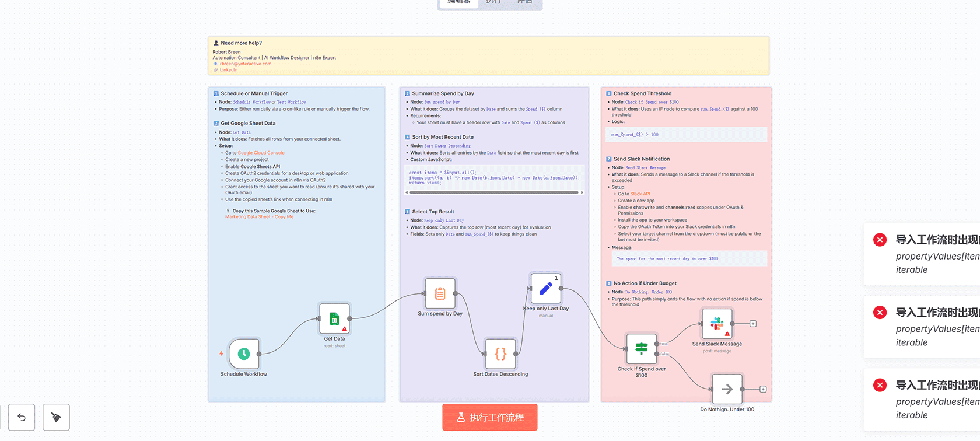Switch to the 执行 tab

(493, 2)
